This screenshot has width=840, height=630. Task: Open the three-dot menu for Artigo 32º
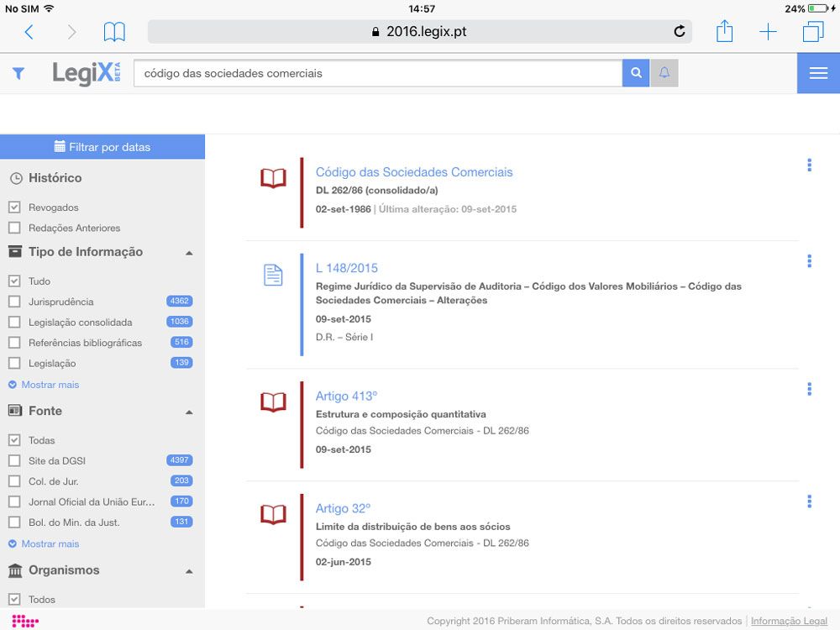click(809, 502)
